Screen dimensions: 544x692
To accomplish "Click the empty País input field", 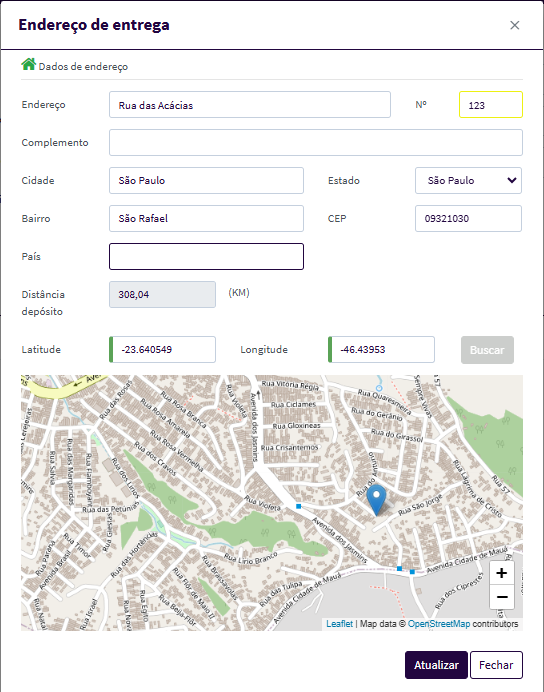I will [x=206, y=256].
